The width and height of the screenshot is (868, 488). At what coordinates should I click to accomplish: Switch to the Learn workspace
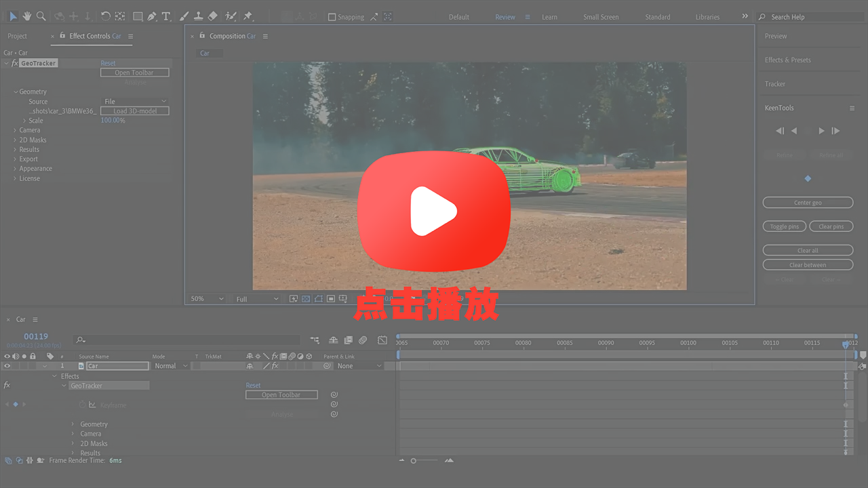(x=549, y=17)
